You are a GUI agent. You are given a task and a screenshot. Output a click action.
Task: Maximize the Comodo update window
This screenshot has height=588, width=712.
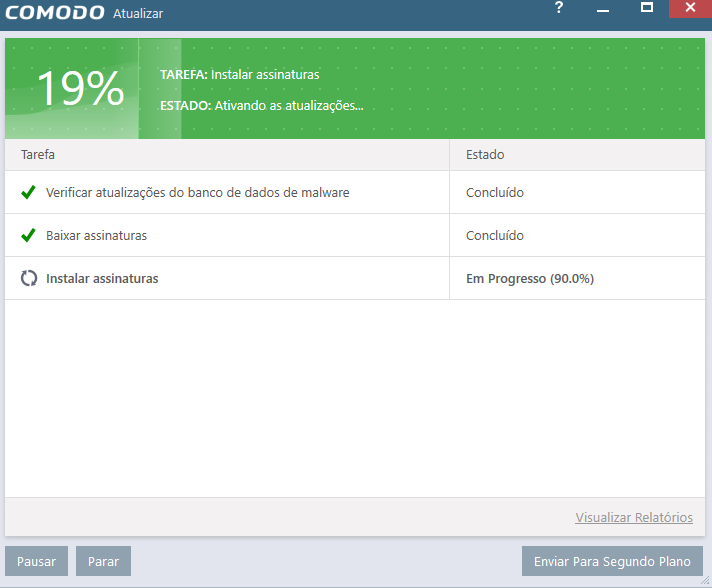pyautogui.click(x=646, y=8)
